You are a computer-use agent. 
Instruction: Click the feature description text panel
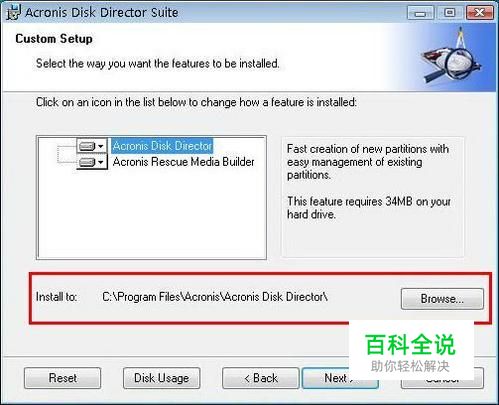tap(372, 197)
